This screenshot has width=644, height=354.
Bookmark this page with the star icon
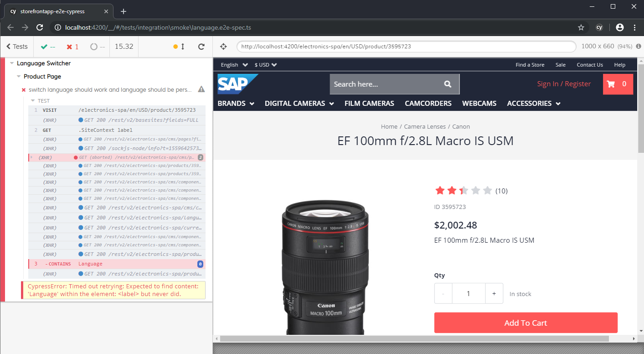coord(581,27)
